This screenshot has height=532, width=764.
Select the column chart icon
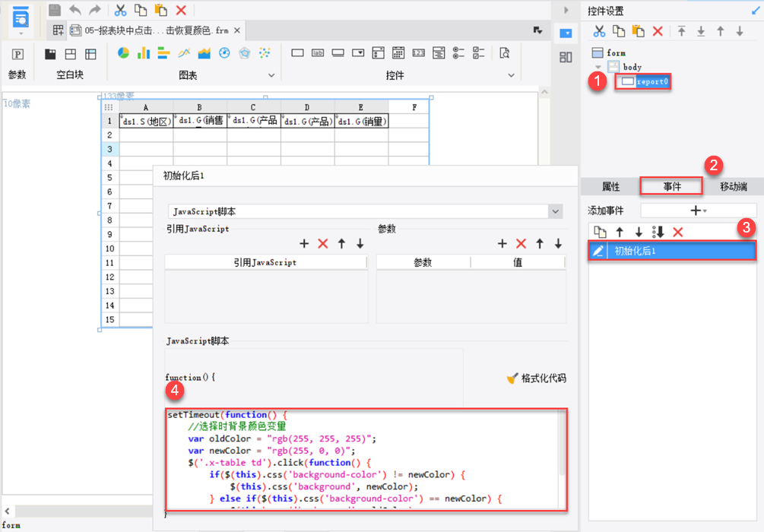point(143,53)
